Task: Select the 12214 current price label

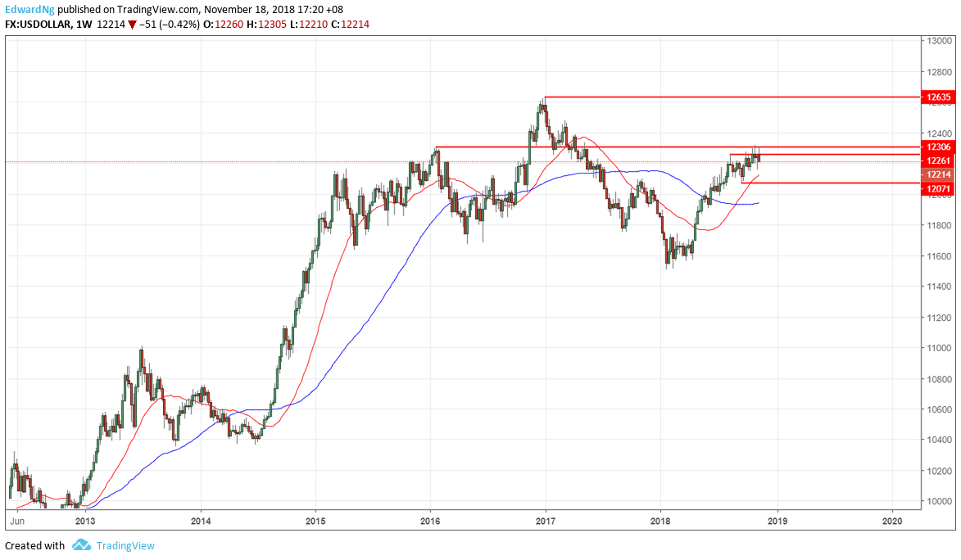Action: 938,174
